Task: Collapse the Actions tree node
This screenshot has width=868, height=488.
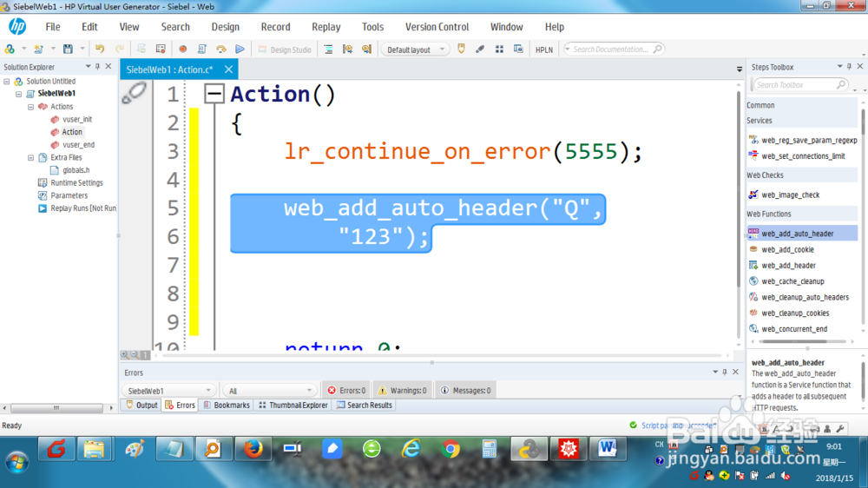Action: coord(31,107)
